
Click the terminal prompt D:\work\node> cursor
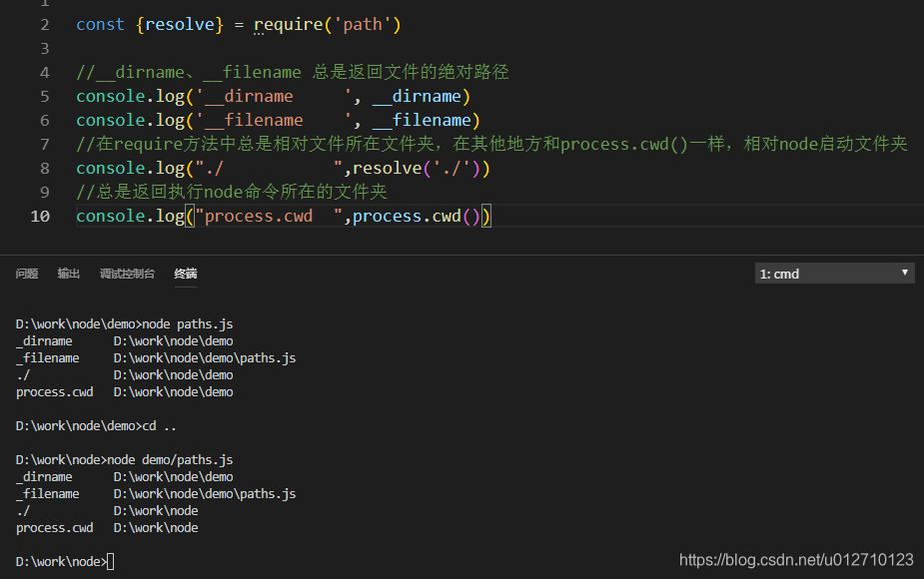(110, 562)
